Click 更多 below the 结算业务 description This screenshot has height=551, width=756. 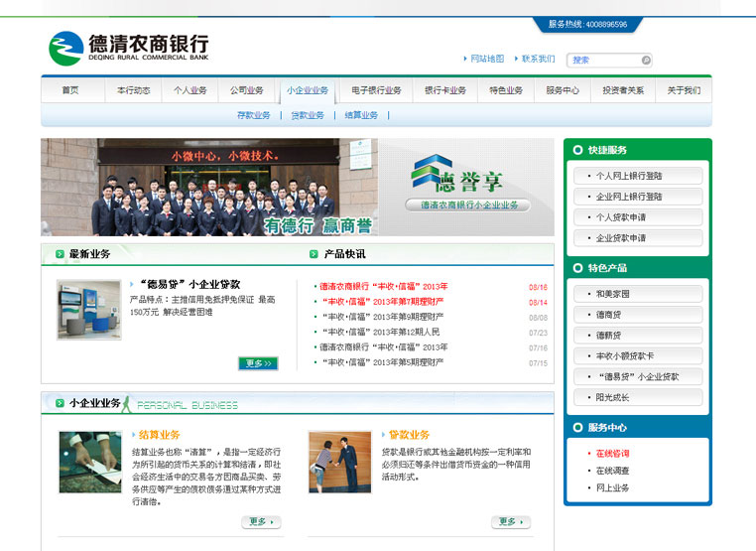pos(261,521)
